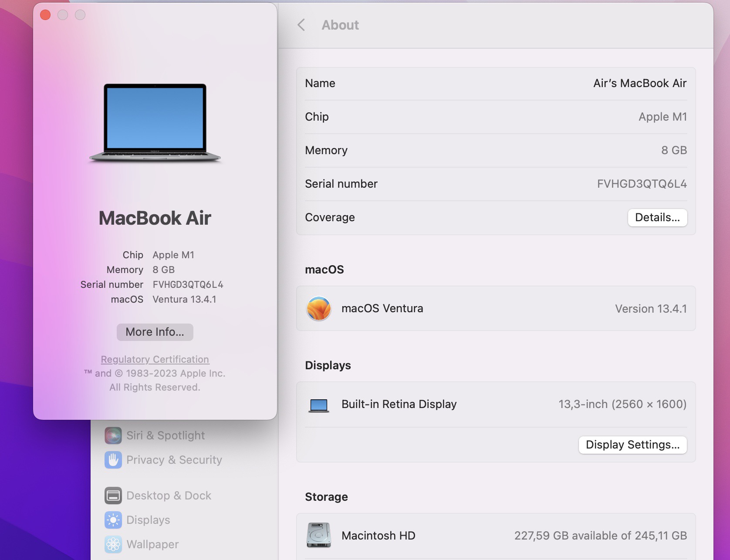This screenshot has width=730, height=560.
Task: Click 'MacBook Air' title in small window
Action: click(x=155, y=218)
